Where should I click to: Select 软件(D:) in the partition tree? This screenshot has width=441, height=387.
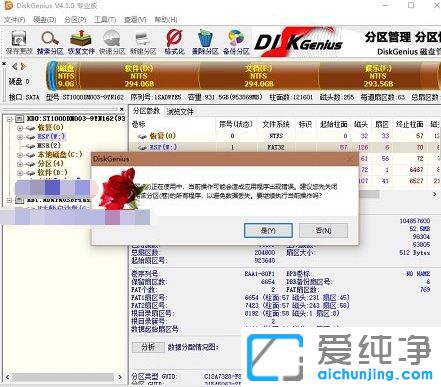coord(52,173)
